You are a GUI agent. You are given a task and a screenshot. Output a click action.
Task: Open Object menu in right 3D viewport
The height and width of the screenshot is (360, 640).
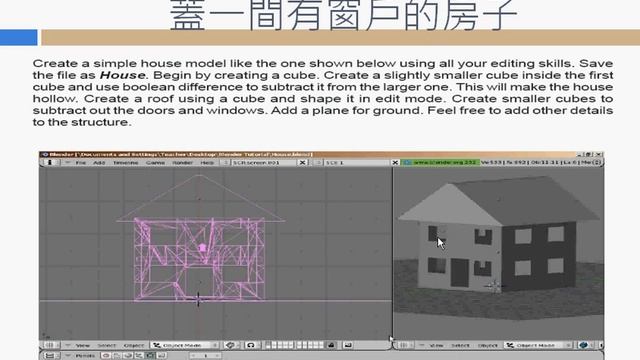pos(487,345)
